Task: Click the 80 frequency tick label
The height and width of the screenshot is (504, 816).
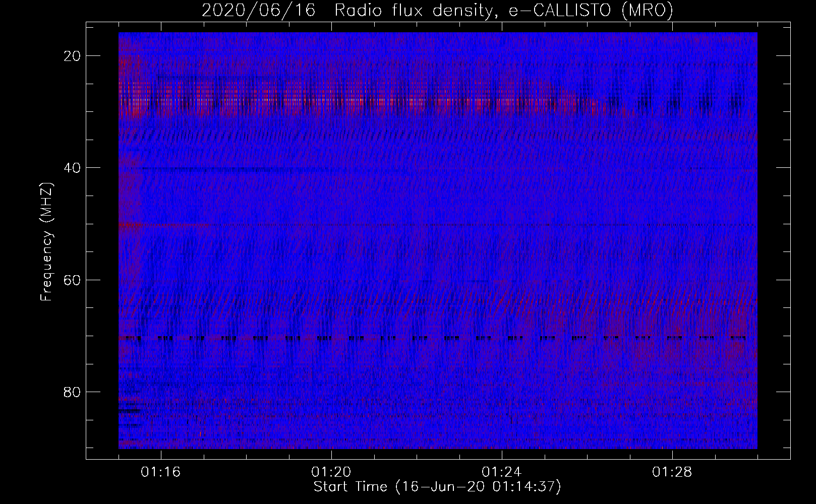Action: point(73,392)
